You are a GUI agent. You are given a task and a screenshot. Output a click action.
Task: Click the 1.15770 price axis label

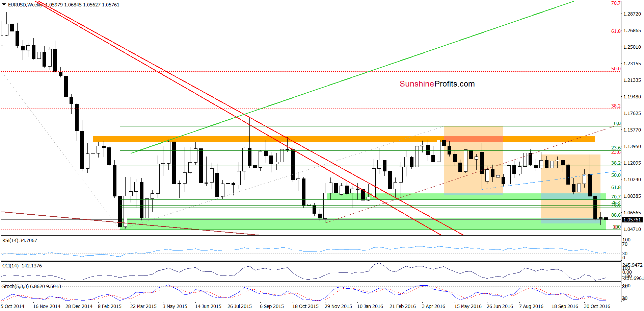[632, 130]
